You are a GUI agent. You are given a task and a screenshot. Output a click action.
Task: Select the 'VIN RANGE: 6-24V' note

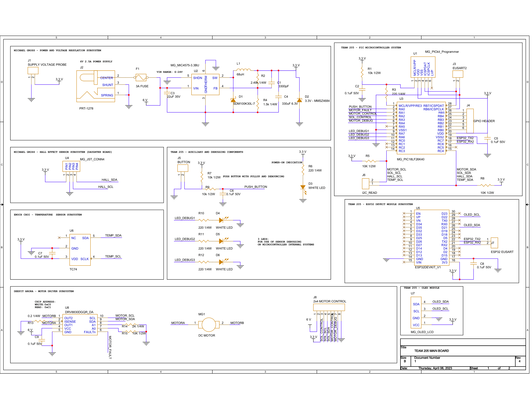[170, 72]
